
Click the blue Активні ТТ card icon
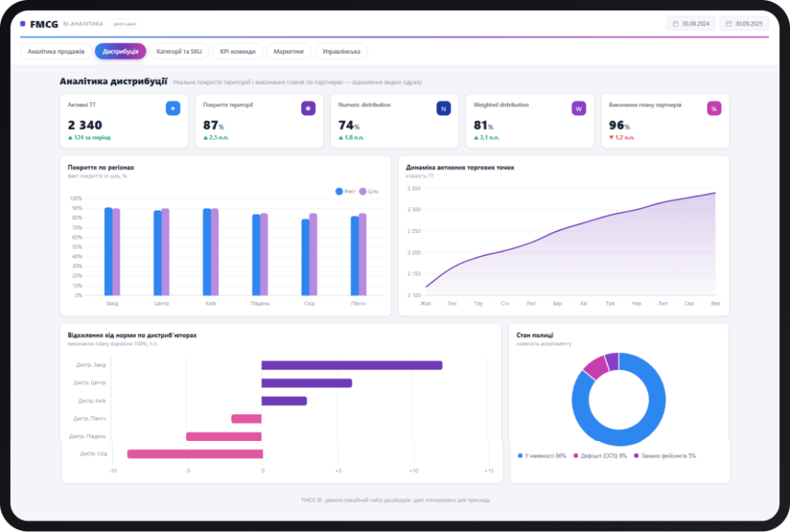[173, 108]
